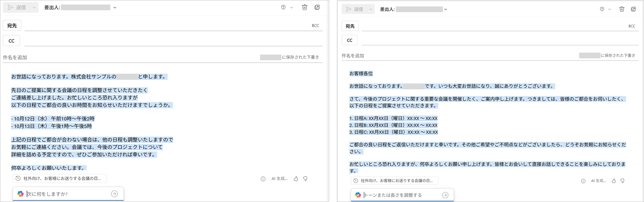The image size is (644, 202).
Task: Focus the right "トーンまたは長さを調整する" input
Action: pos(400,195)
